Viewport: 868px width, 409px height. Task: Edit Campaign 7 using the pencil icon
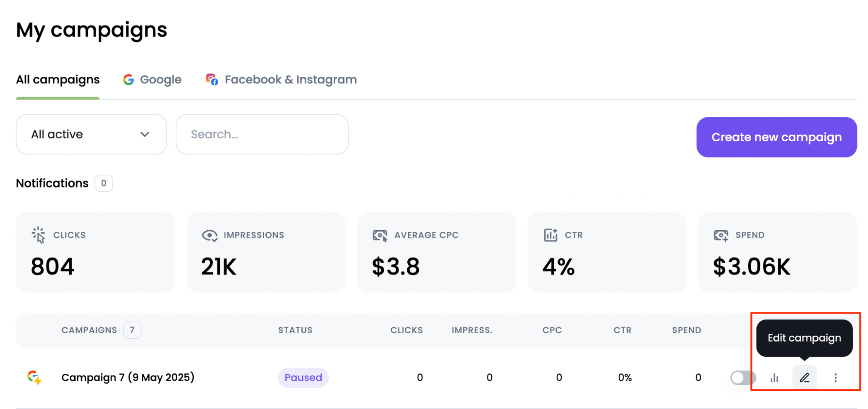pos(804,377)
